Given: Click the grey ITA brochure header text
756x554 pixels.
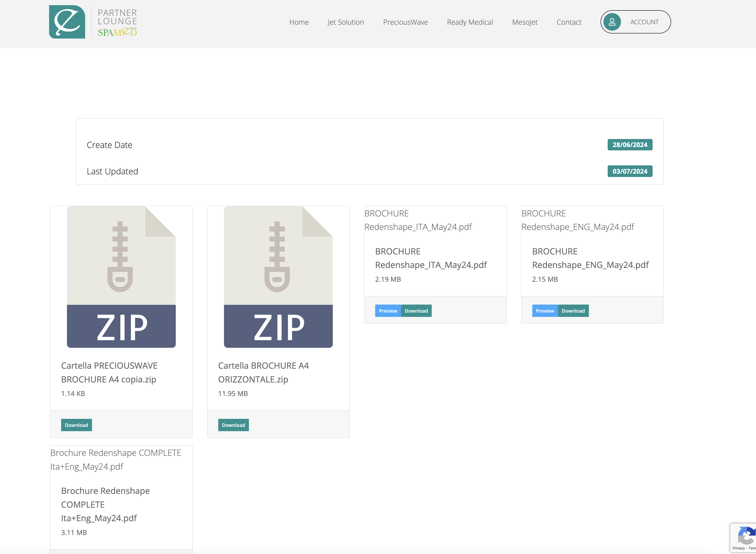Looking at the screenshot, I should click(x=418, y=220).
